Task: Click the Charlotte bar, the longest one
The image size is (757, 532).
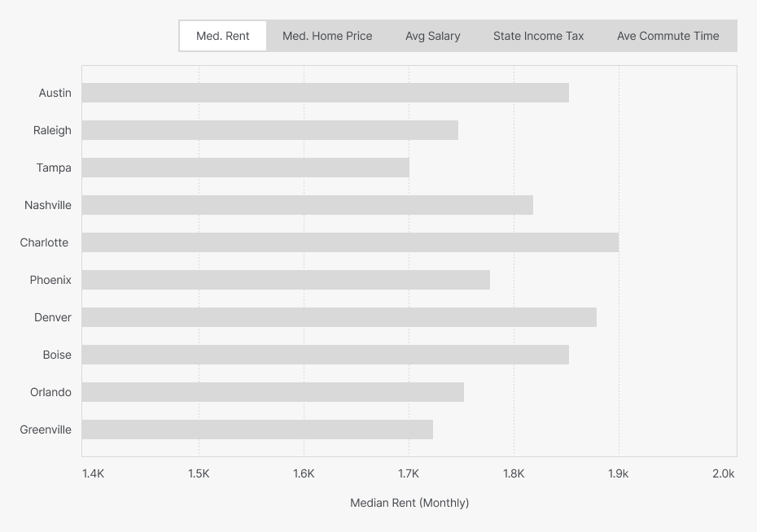Action: (350, 242)
